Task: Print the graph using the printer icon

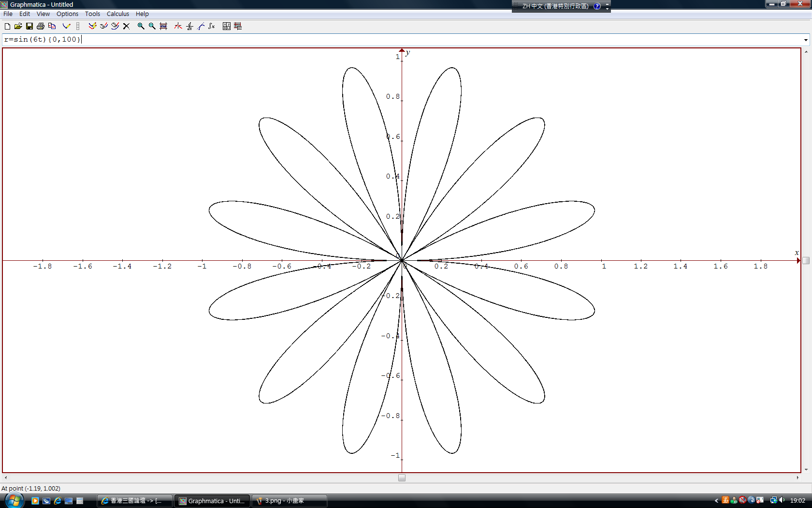Action: tap(41, 26)
